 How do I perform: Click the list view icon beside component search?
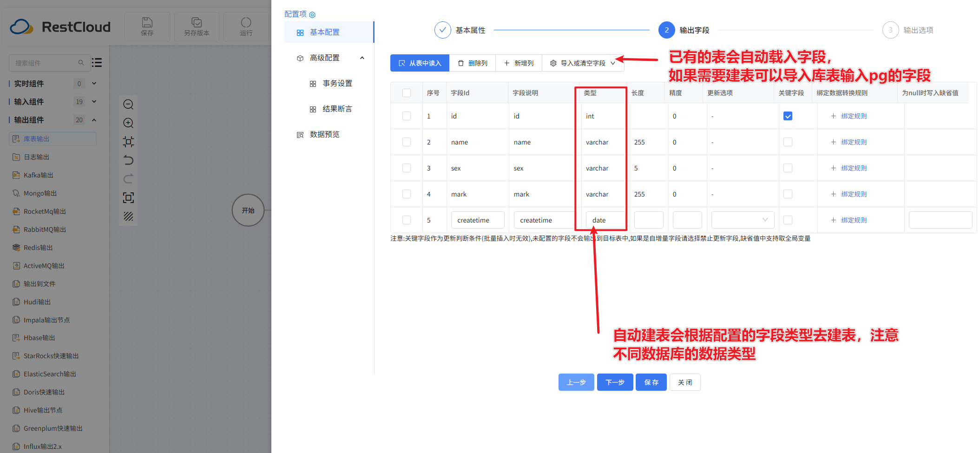[x=97, y=62]
